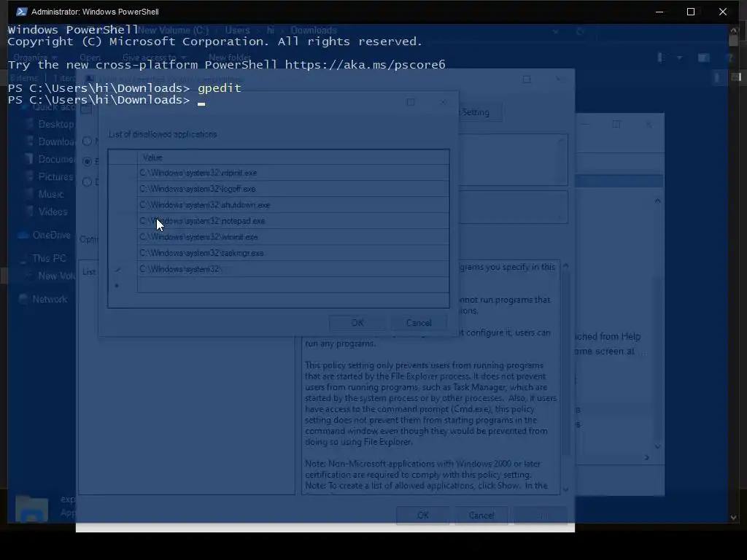
Task: Click "Downloads" in the Explorer address breadcrumb
Action: click(x=314, y=30)
